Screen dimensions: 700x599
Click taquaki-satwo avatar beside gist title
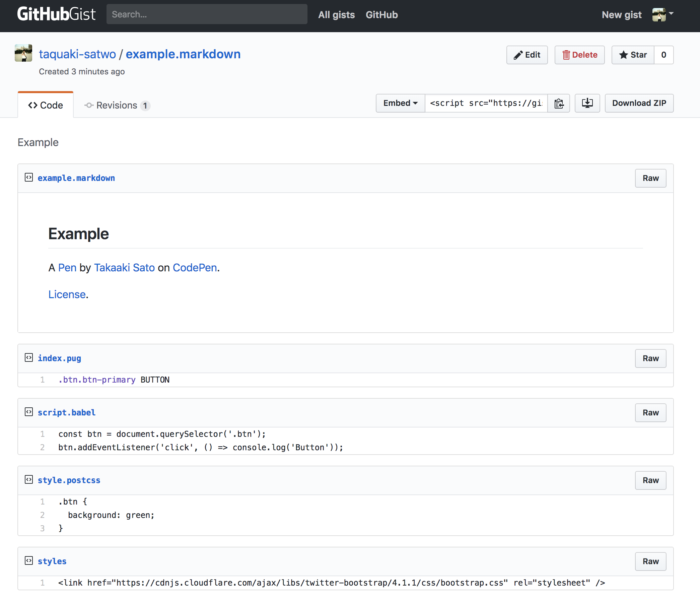[23, 53]
